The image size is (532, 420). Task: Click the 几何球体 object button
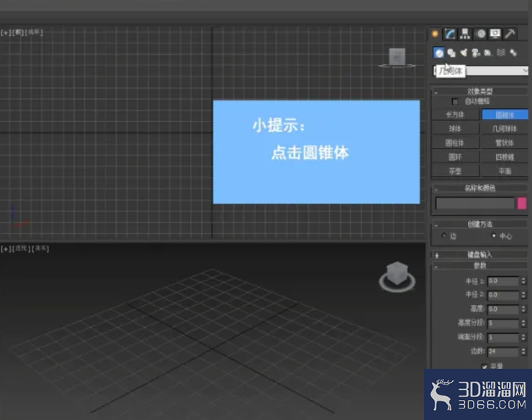pyautogui.click(x=505, y=128)
